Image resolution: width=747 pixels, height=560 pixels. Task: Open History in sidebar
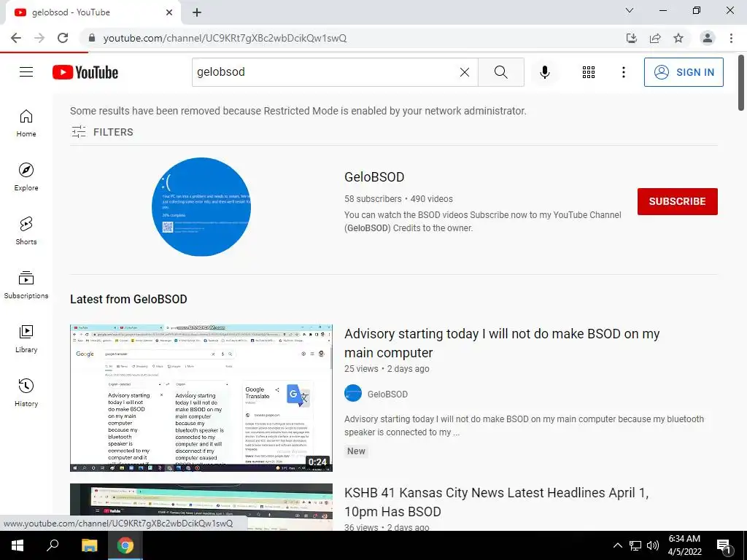[x=26, y=393]
